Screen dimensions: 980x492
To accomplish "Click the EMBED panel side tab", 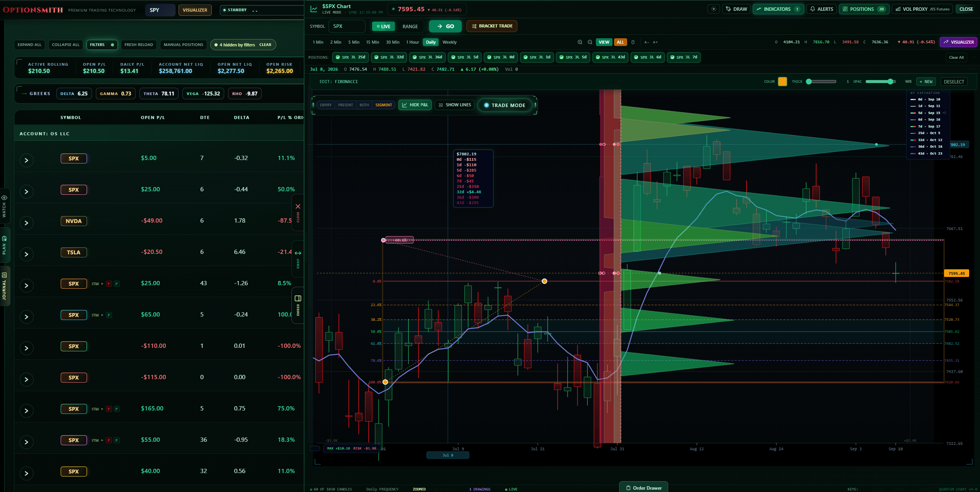I will (x=298, y=305).
